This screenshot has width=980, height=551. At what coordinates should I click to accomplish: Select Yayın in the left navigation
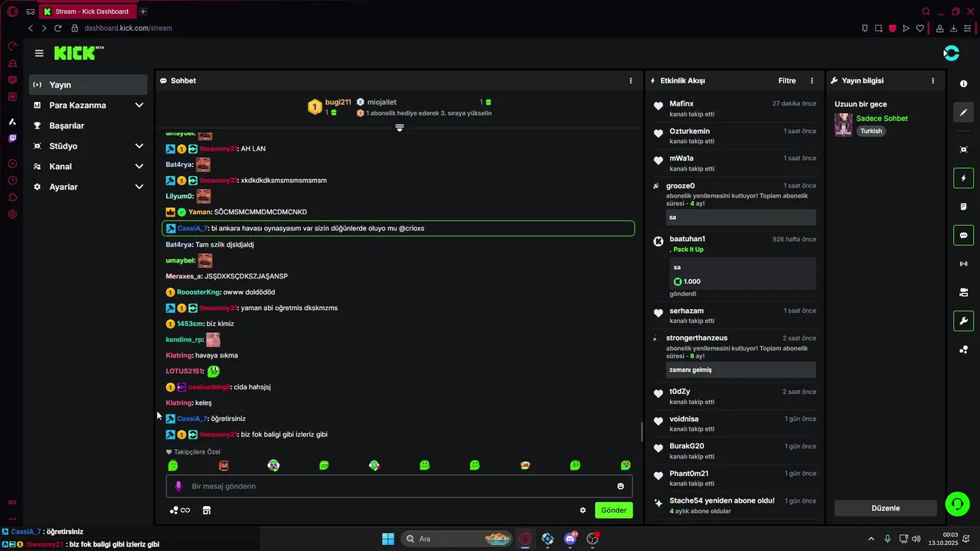click(x=88, y=85)
